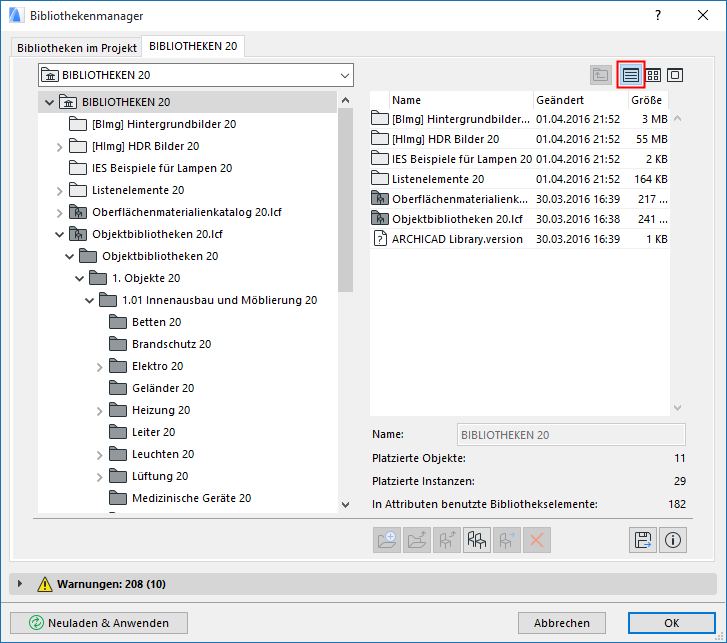
Task: Click the yellow warning triangle icon
Action: pos(45,584)
